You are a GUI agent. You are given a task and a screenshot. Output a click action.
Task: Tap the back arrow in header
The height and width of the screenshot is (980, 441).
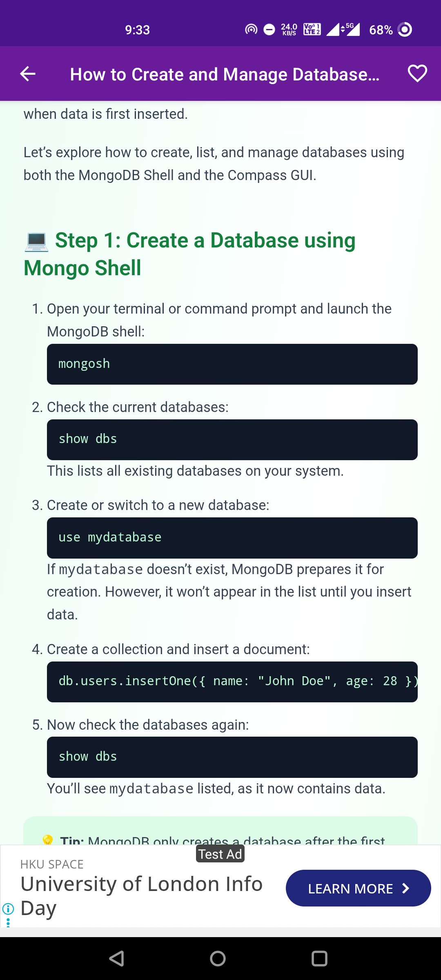[x=28, y=74]
